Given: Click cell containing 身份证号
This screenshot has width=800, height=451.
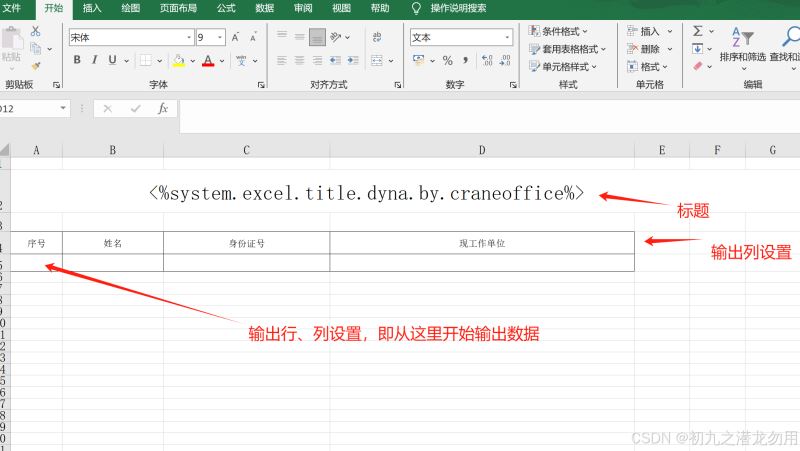Looking at the screenshot, I should click(246, 243).
